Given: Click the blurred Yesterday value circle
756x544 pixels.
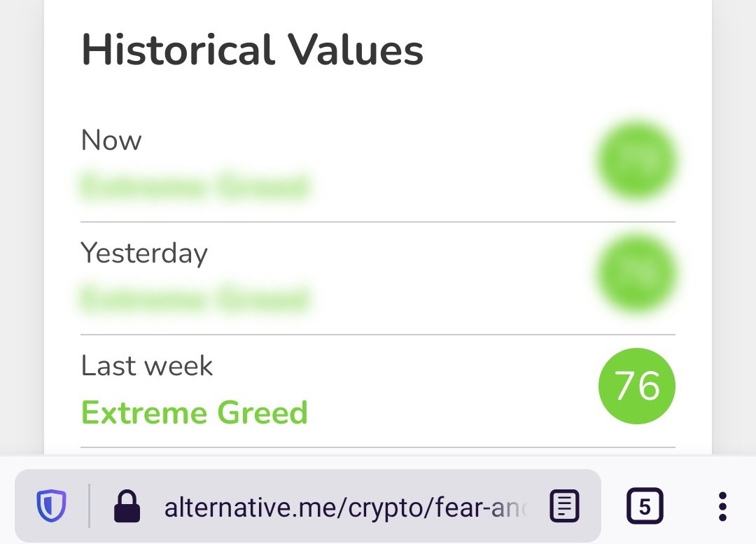Looking at the screenshot, I should tap(636, 273).
